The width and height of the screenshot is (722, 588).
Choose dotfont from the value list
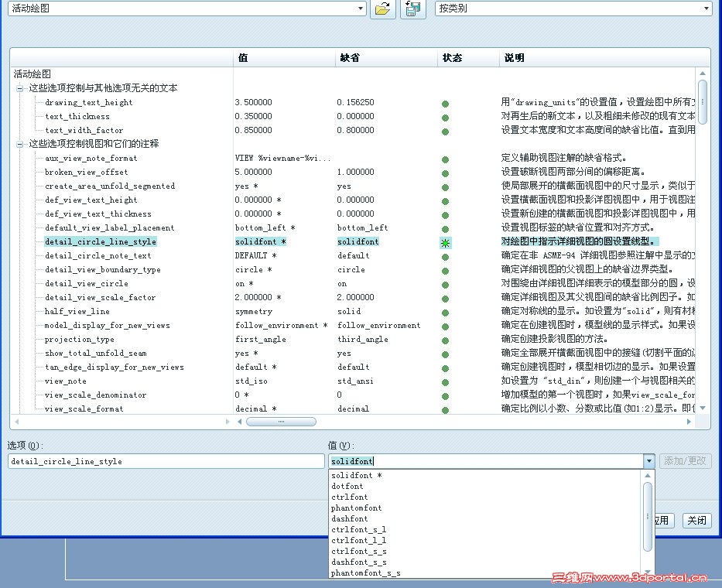[x=347, y=486]
